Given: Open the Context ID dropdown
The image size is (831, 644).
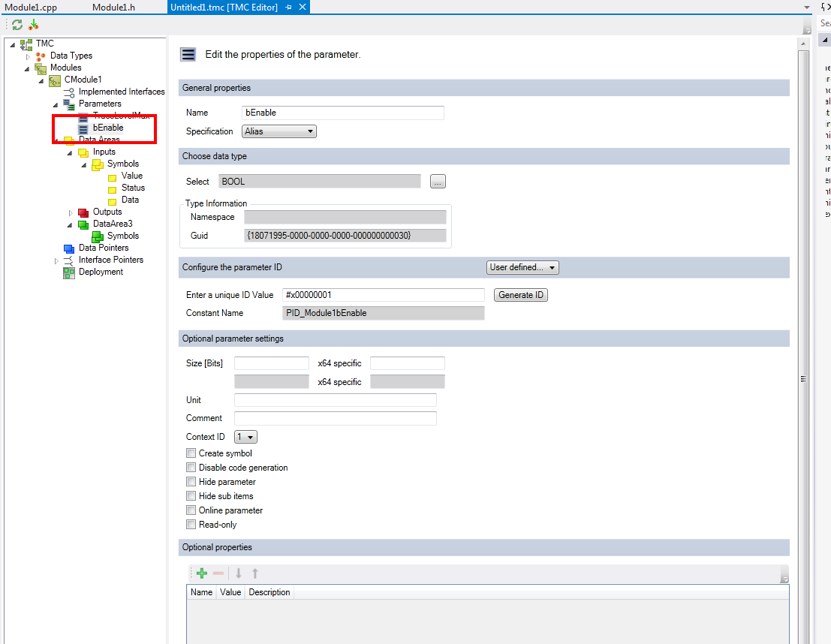Looking at the screenshot, I should [x=246, y=437].
